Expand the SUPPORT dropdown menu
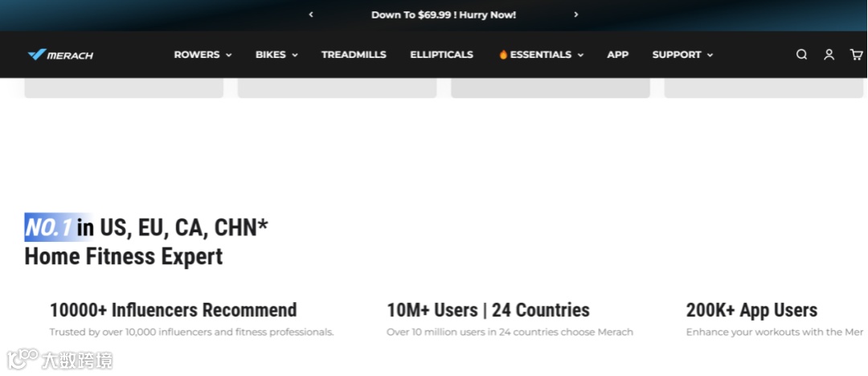The width and height of the screenshot is (868, 376). point(682,55)
